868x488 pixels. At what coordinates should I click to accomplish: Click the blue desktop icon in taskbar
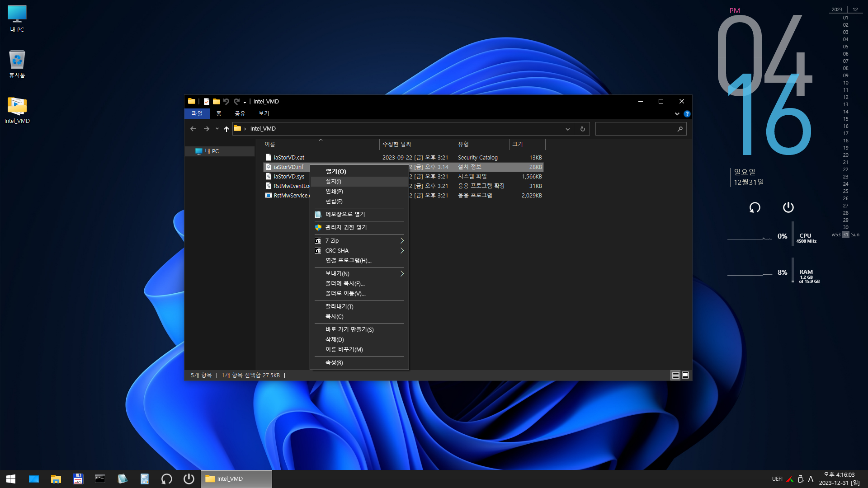click(x=34, y=479)
